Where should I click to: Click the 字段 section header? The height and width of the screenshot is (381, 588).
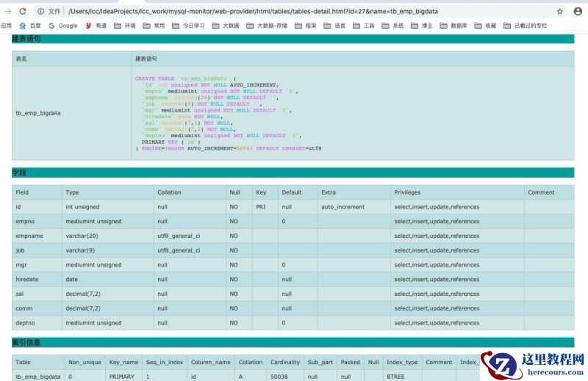pyautogui.click(x=293, y=173)
